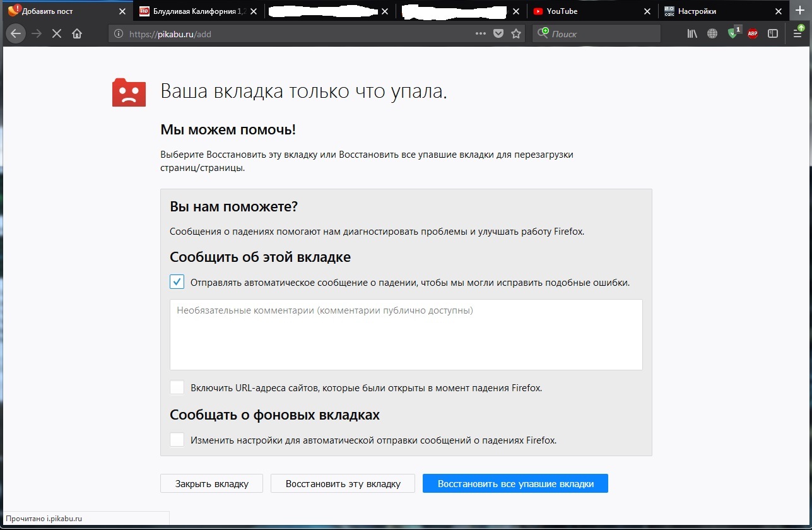Open the Library toolbar icon

click(692, 34)
